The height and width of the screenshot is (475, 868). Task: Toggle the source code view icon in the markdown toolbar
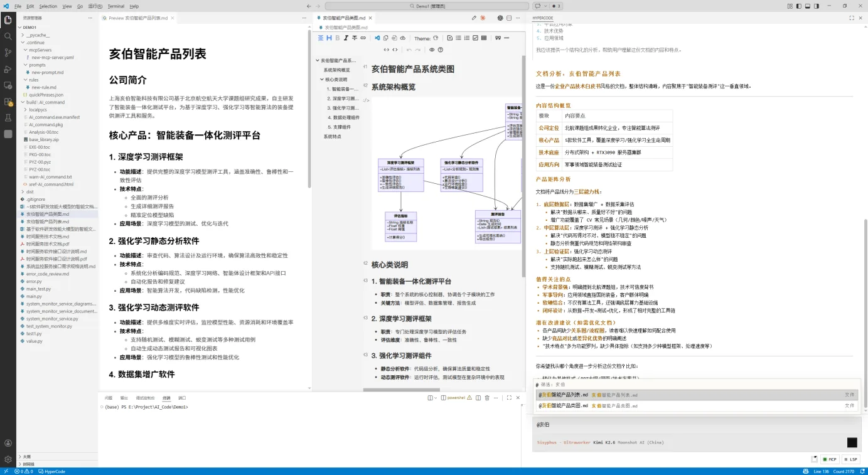tap(395, 50)
